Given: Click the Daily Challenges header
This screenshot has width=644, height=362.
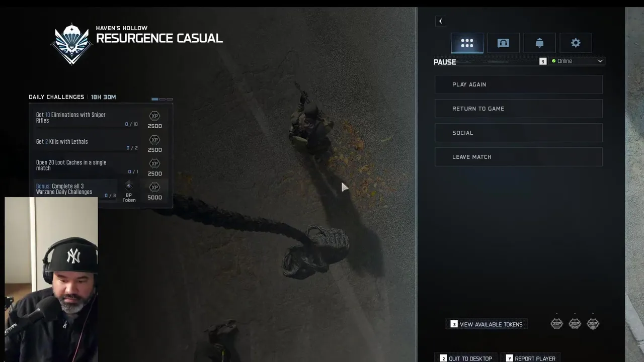Looking at the screenshot, I should pos(56,97).
